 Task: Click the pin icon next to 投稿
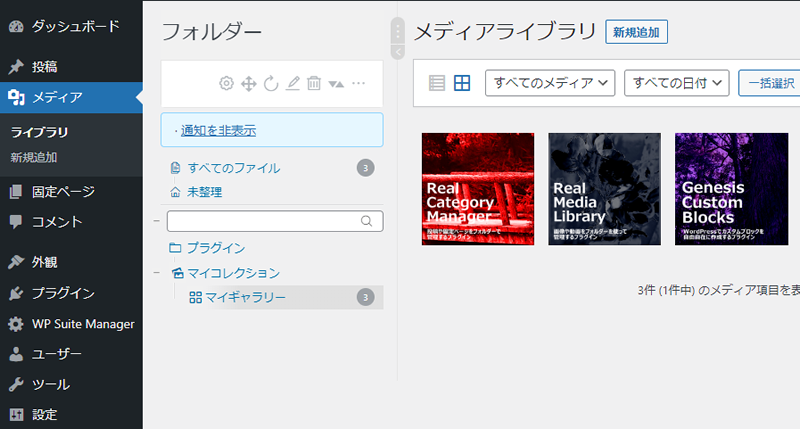coord(16,66)
